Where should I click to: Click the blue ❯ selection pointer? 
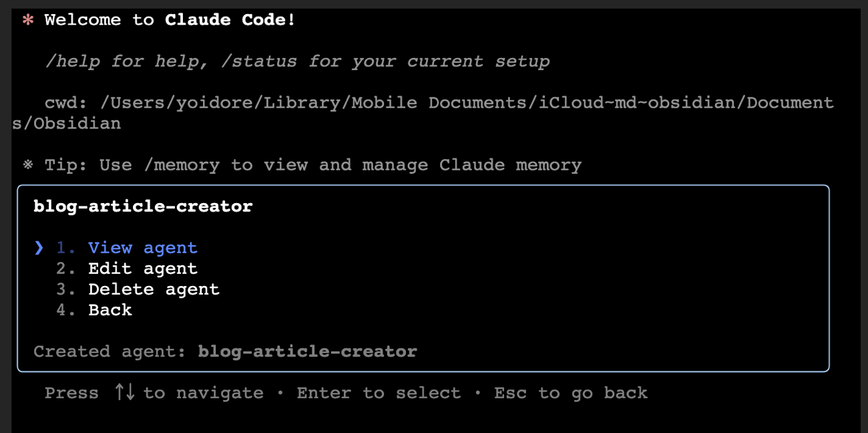pos(39,248)
